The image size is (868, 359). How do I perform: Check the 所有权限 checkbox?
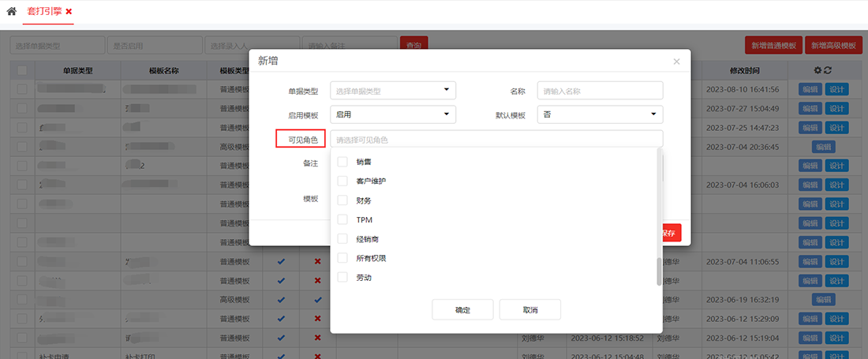[342, 258]
